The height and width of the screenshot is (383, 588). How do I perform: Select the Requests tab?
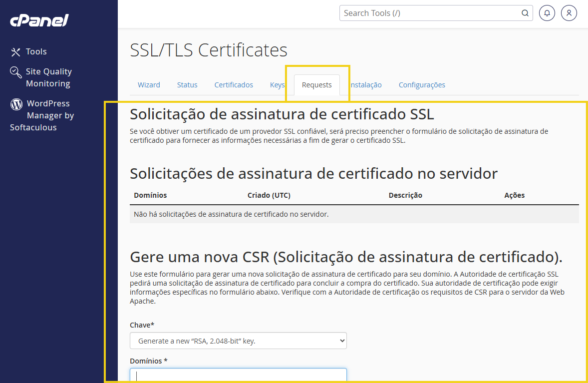[x=317, y=85]
